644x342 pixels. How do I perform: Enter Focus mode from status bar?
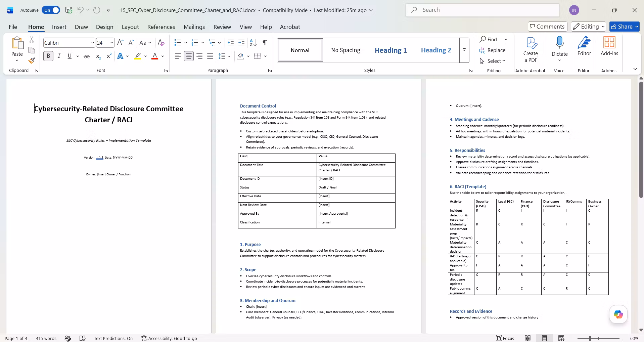(x=505, y=338)
